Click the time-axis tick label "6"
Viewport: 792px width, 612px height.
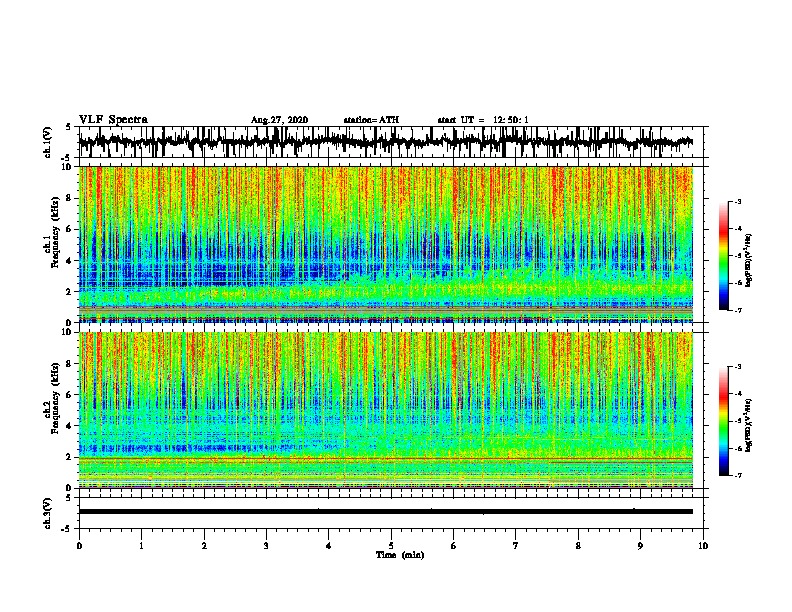tap(454, 546)
